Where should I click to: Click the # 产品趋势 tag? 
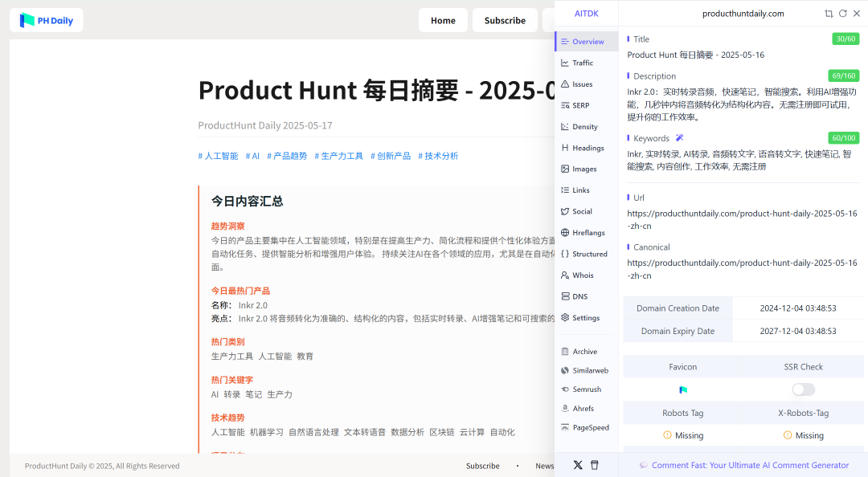pyautogui.click(x=287, y=156)
